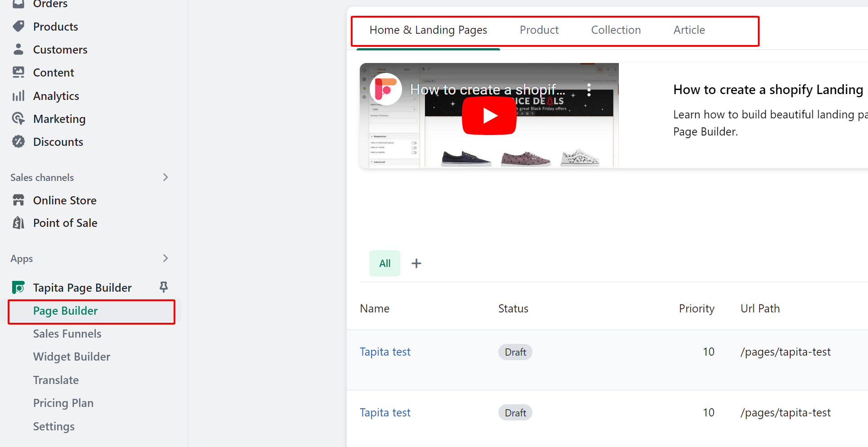Open Sales Funnels in the sidebar
868x447 pixels.
click(67, 334)
